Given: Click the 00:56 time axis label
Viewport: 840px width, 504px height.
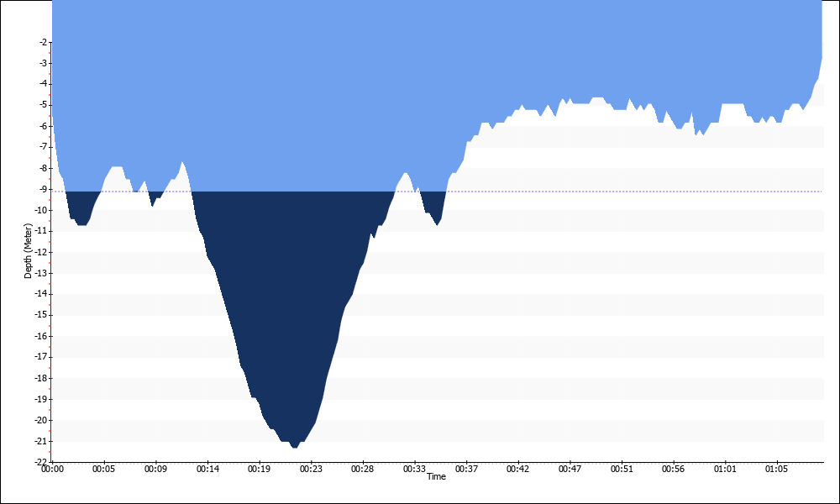Looking at the screenshot, I should (673, 470).
